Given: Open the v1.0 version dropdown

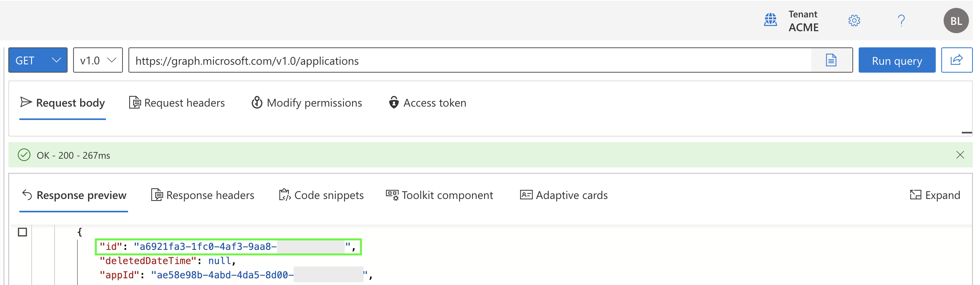Looking at the screenshot, I should [x=98, y=60].
